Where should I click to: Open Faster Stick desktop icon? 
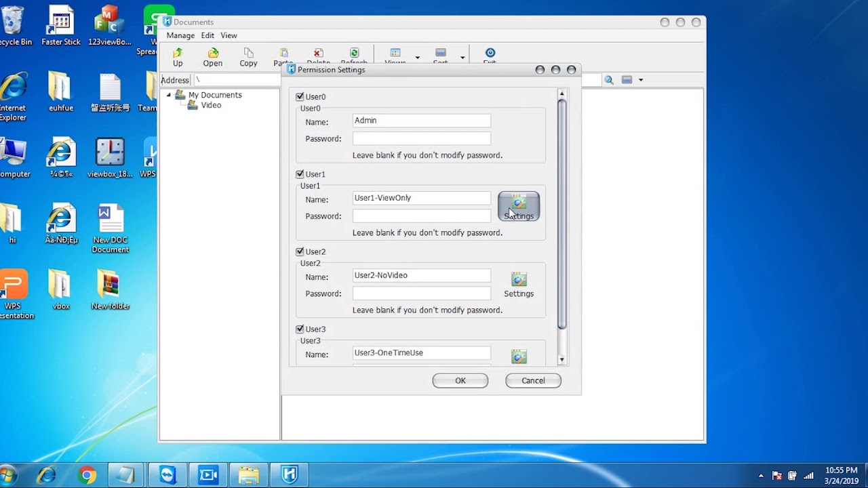tap(61, 26)
